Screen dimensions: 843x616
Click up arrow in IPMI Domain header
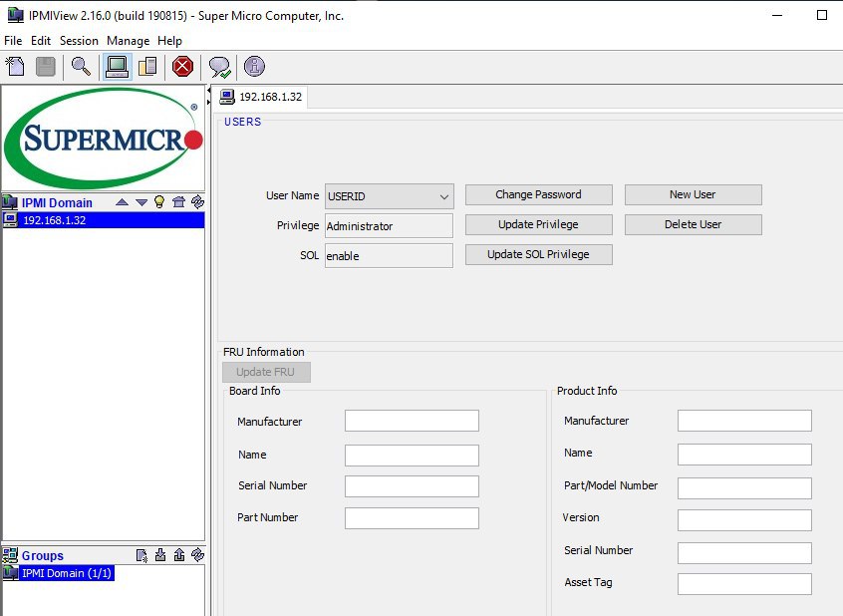coord(122,202)
